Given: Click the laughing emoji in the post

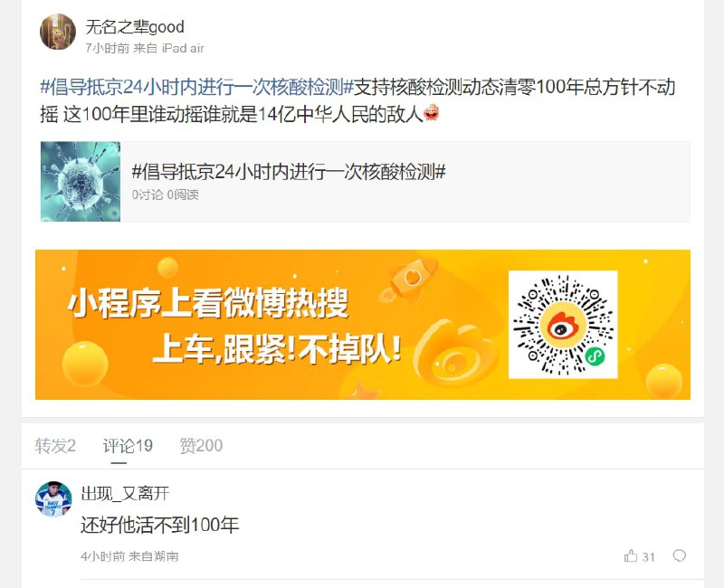Looking at the screenshot, I should (431, 112).
